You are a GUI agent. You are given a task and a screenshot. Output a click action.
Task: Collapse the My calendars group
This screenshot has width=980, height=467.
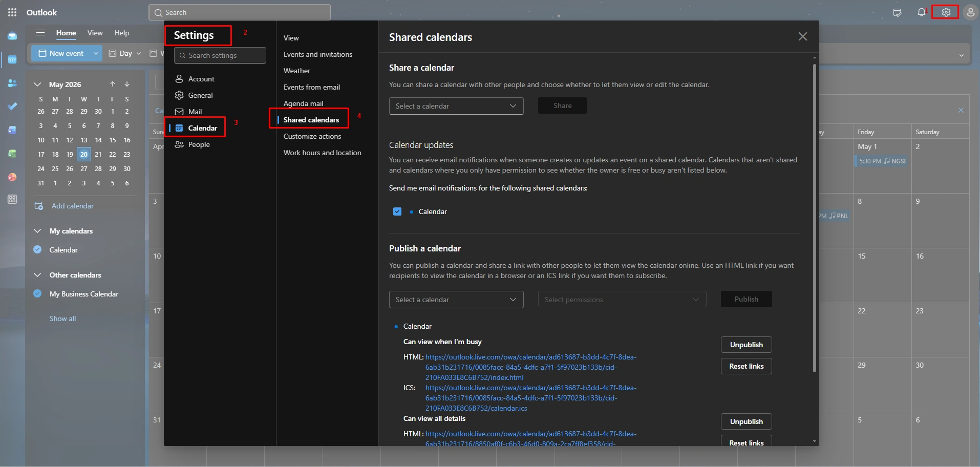click(x=37, y=231)
